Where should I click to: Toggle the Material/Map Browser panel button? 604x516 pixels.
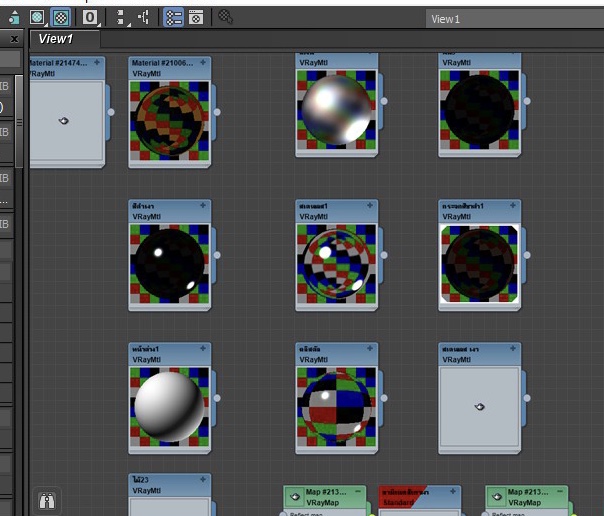coord(173,17)
